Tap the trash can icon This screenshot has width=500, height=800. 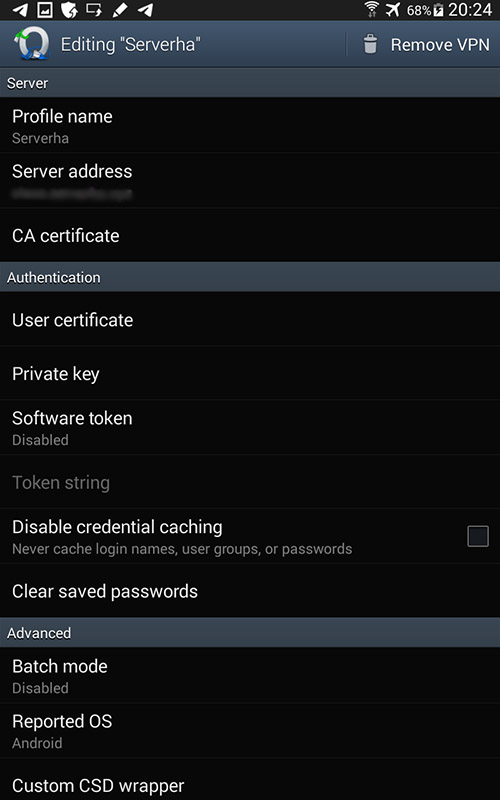pos(370,44)
